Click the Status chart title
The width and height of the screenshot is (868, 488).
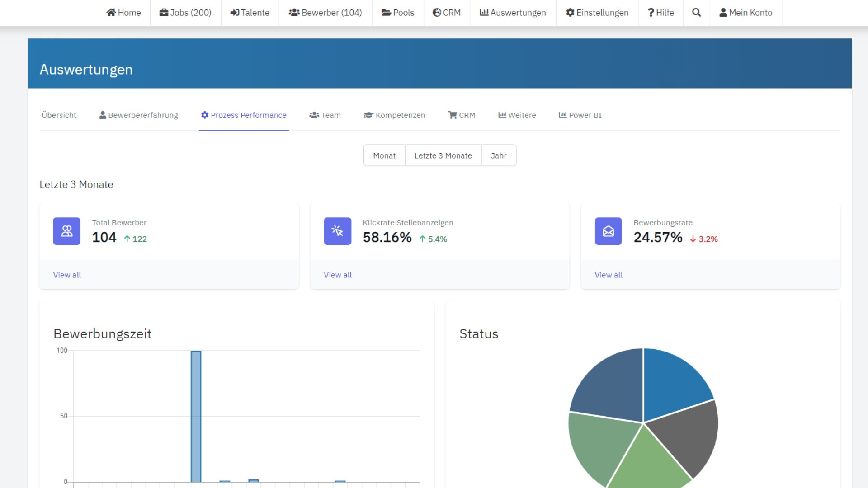point(479,334)
